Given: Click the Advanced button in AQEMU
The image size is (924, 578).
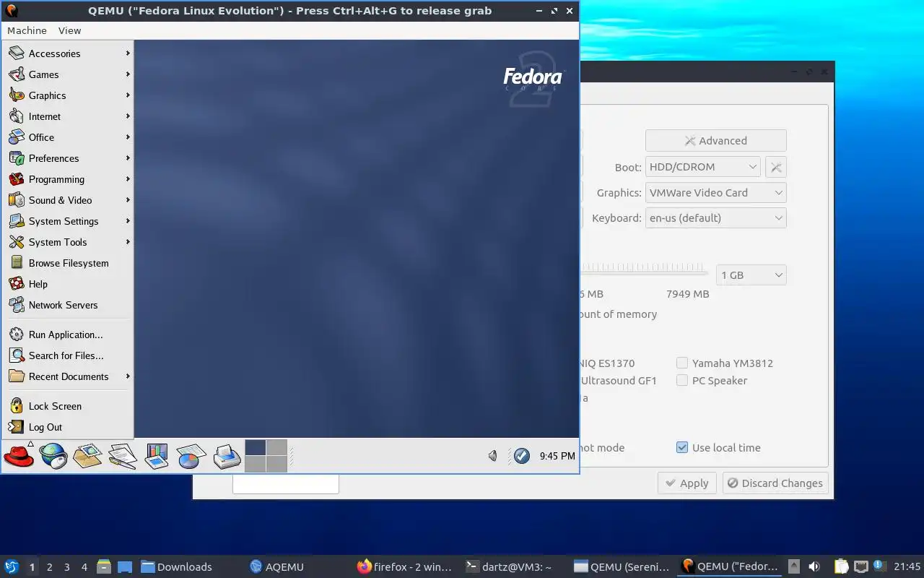Looking at the screenshot, I should pyautogui.click(x=715, y=141).
